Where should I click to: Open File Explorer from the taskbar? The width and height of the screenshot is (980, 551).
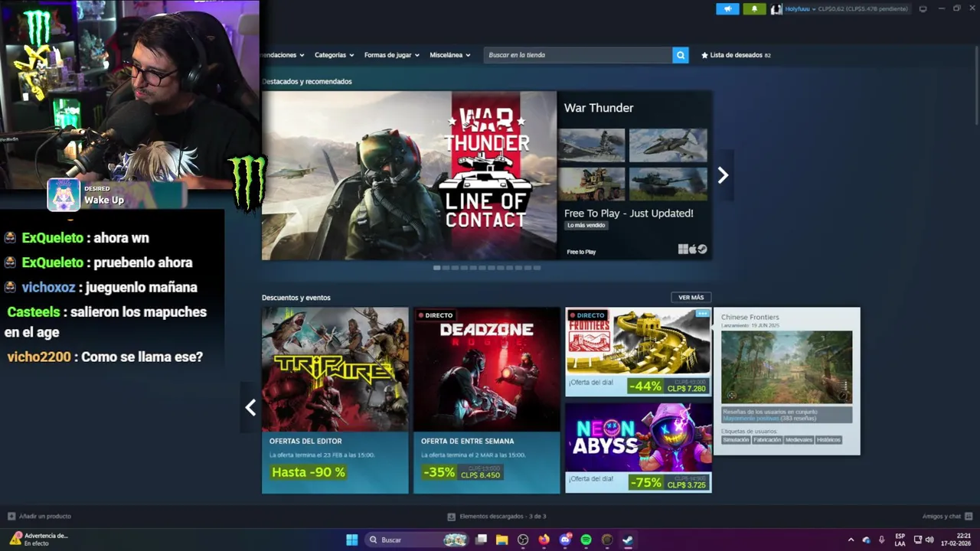tap(501, 540)
